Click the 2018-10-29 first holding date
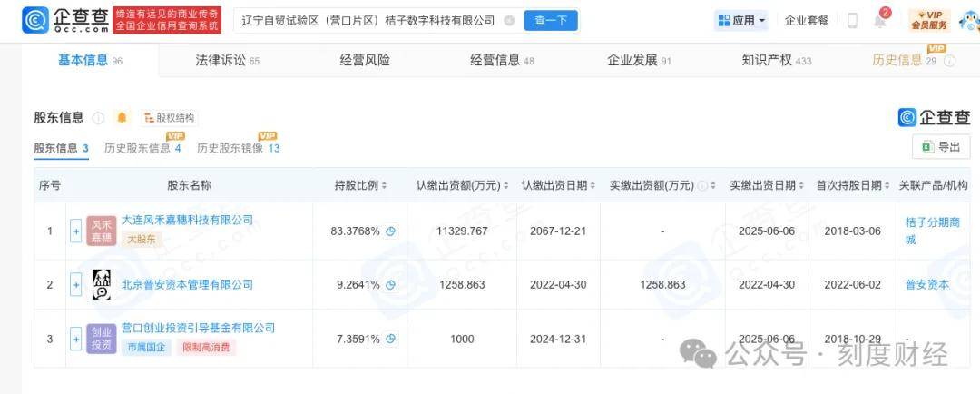 [852, 339]
